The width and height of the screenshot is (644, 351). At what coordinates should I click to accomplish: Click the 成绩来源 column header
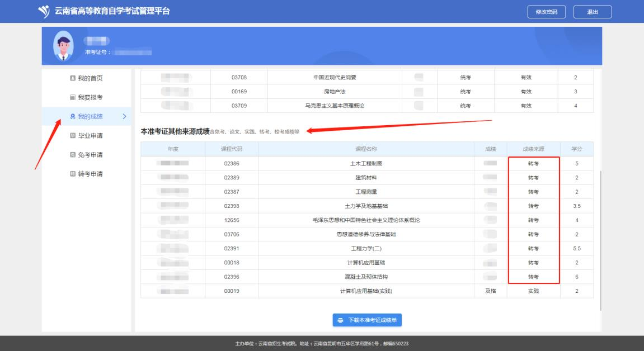(533, 149)
